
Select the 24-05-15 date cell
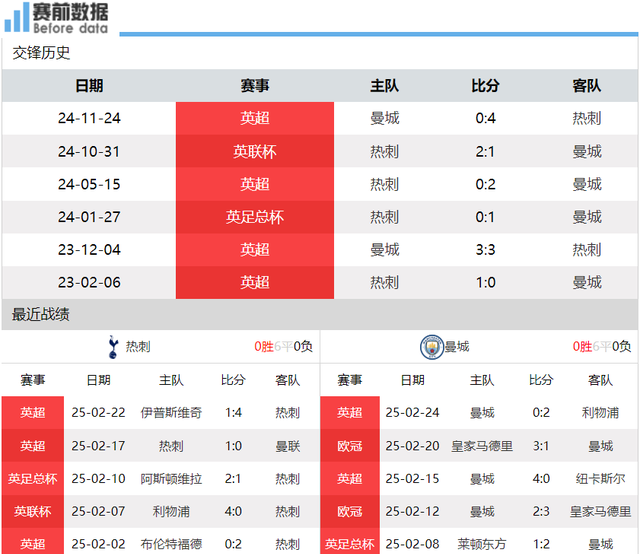point(89,184)
